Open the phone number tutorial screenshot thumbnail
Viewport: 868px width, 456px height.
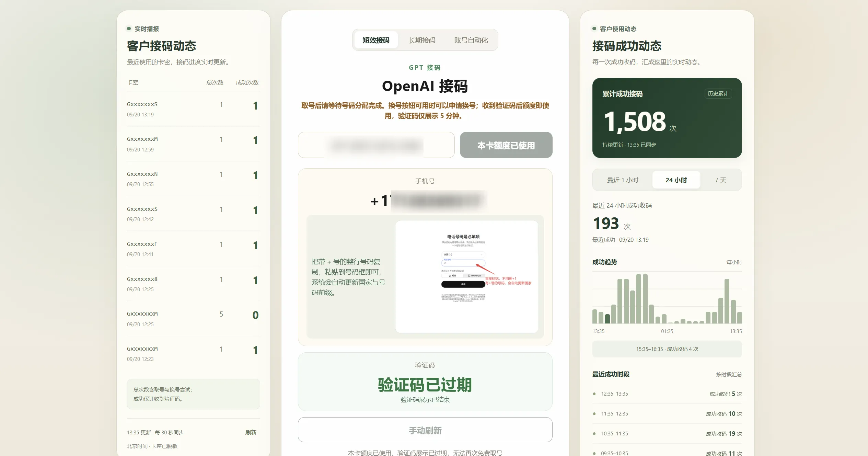click(x=467, y=276)
